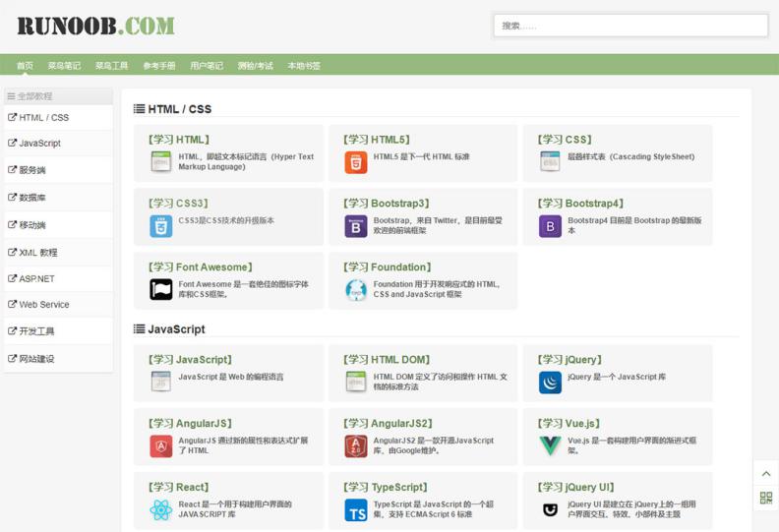Click the Bootstrap4 purple B icon
The width and height of the screenshot is (779, 532).
tap(550, 226)
